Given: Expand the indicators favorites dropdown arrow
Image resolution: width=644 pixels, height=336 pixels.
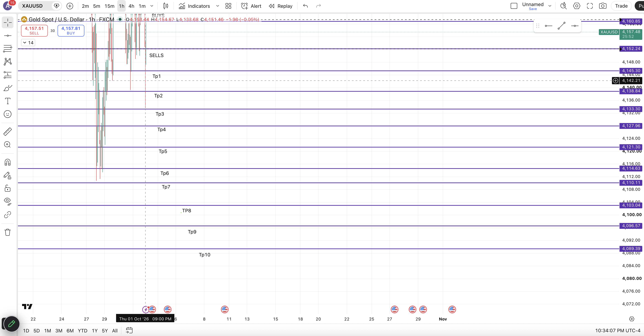Looking at the screenshot, I should 217,6.
